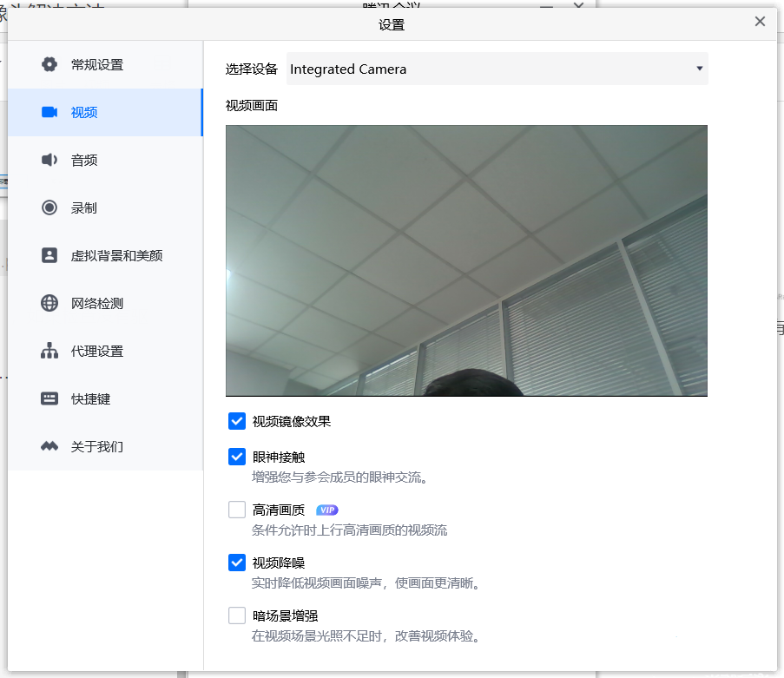
Task: Click text 增强您与参会成员的眼神交流。
Action: point(340,477)
